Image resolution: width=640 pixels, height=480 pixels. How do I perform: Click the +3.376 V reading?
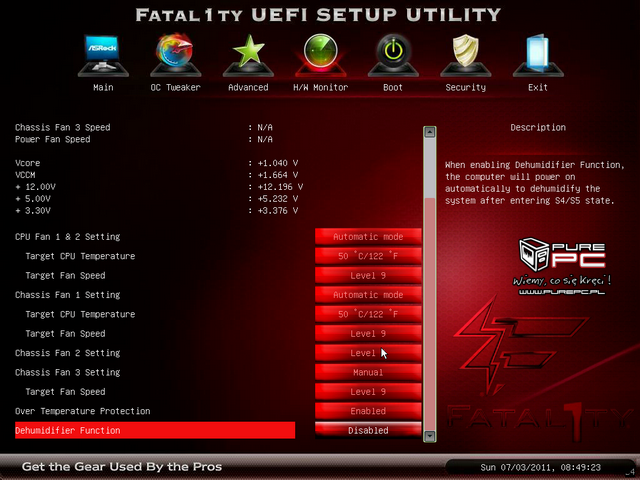coord(278,211)
